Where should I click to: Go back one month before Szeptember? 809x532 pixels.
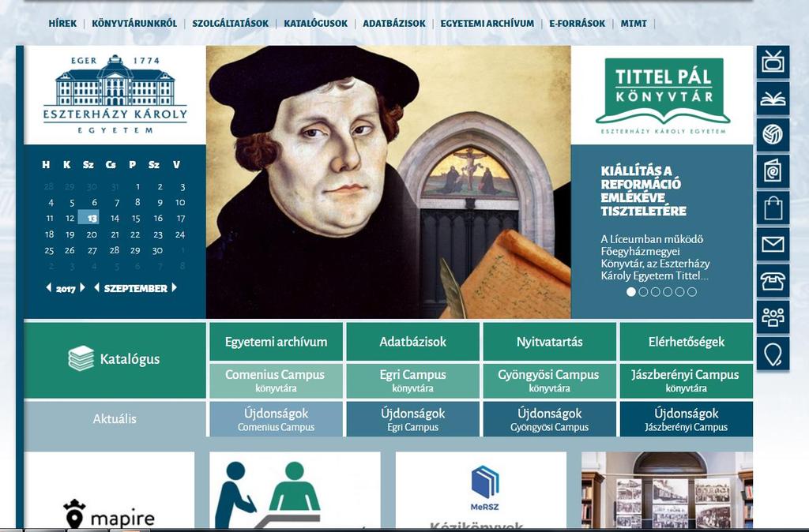click(97, 287)
